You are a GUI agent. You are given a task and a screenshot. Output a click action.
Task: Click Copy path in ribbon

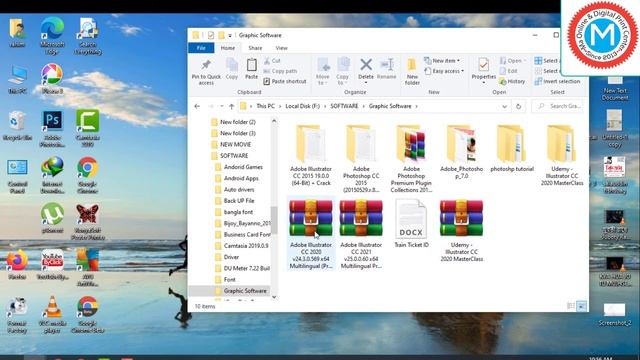(280, 71)
